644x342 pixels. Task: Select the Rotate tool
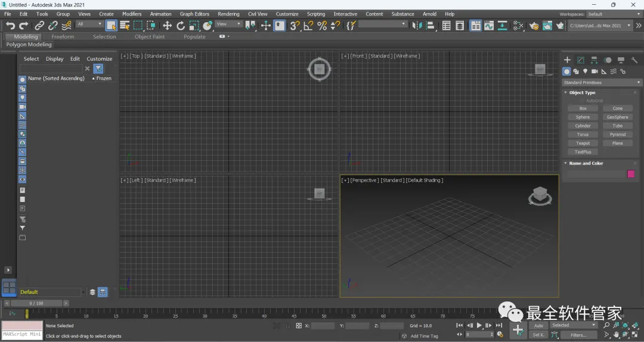click(181, 26)
